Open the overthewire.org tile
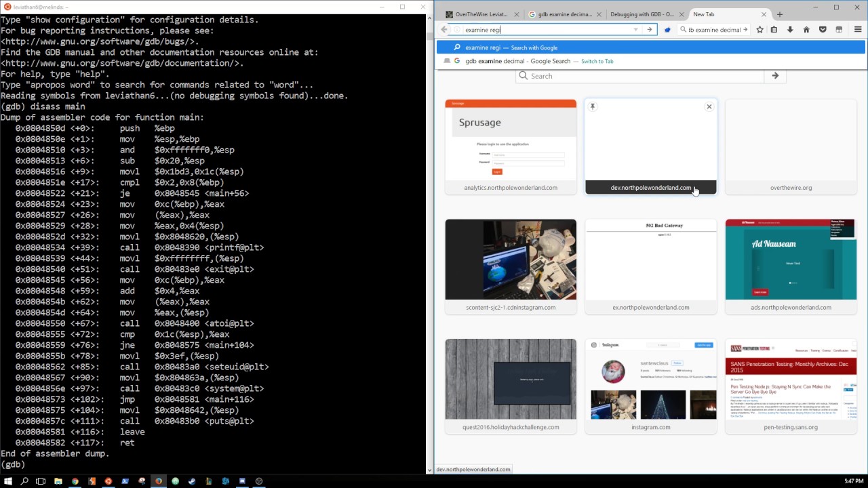Viewport: 868px width, 488px height. tap(791, 146)
